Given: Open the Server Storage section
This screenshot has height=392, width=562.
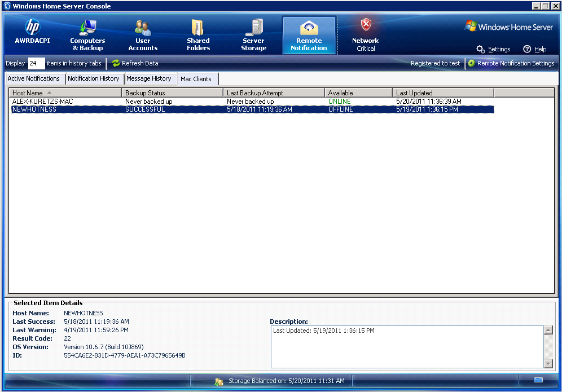Looking at the screenshot, I should (x=253, y=35).
